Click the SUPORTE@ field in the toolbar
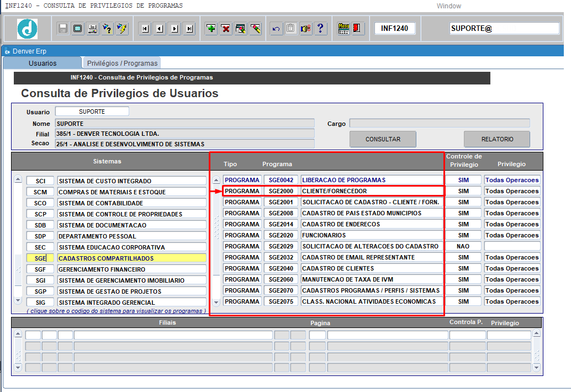 [x=504, y=28]
